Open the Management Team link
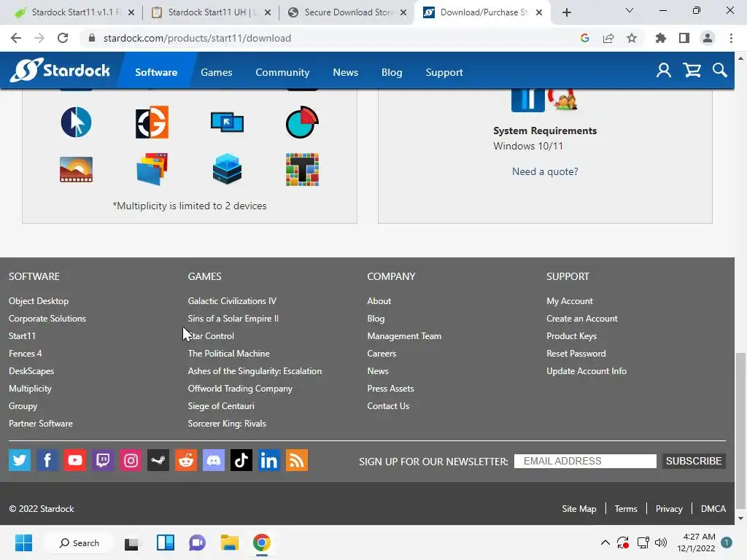Image resolution: width=747 pixels, height=560 pixels. pos(404,335)
